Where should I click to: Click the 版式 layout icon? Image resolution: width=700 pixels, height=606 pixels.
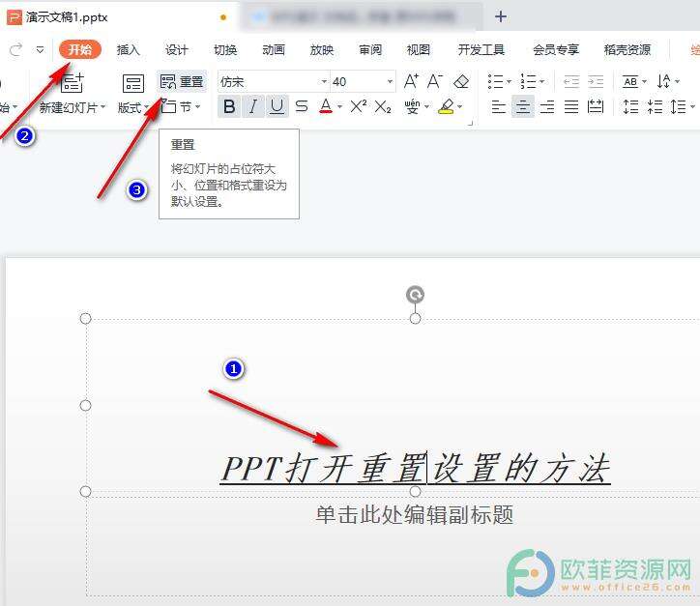tap(133, 83)
